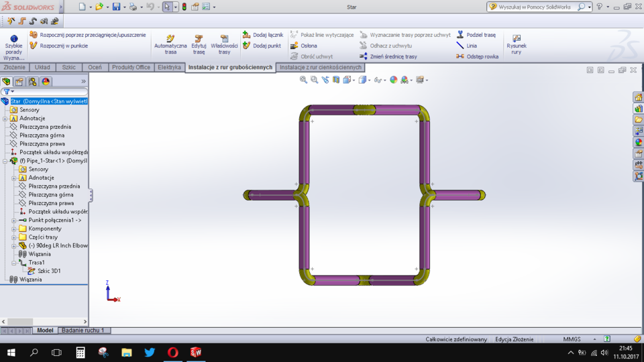Open dropdown next to Save icon
Screen dimensions: 644x362
[125, 7]
